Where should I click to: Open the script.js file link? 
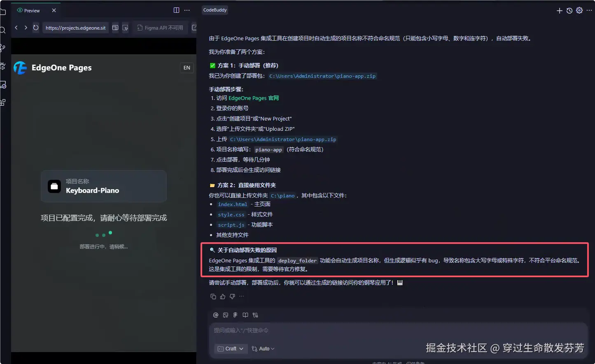[231, 225]
